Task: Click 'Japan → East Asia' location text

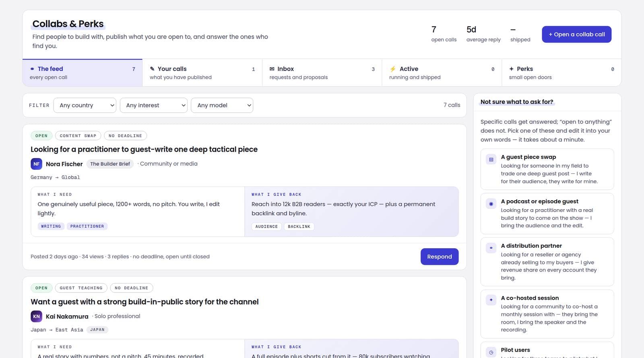Action: 57,330
